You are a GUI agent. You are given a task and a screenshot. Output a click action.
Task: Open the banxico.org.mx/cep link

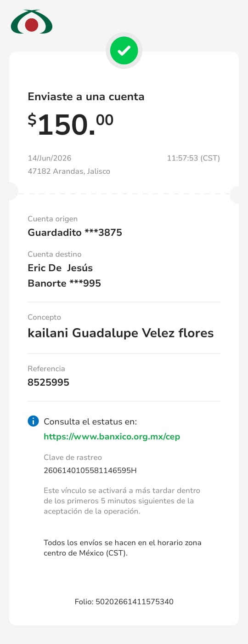pyautogui.click(x=112, y=437)
